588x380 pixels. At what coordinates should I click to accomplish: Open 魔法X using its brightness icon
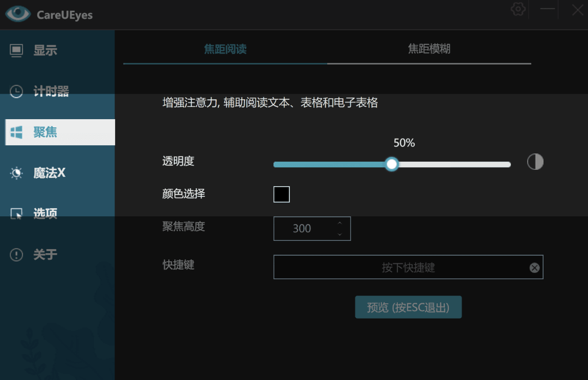pos(16,173)
